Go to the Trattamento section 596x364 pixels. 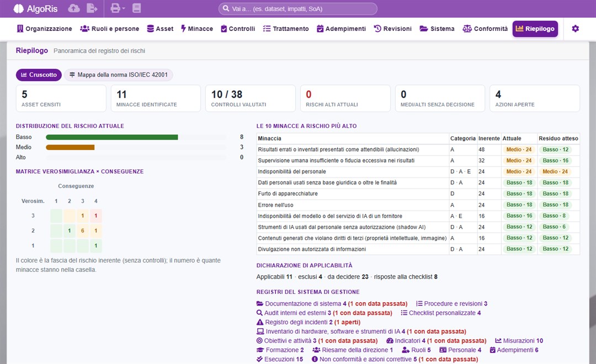point(286,29)
